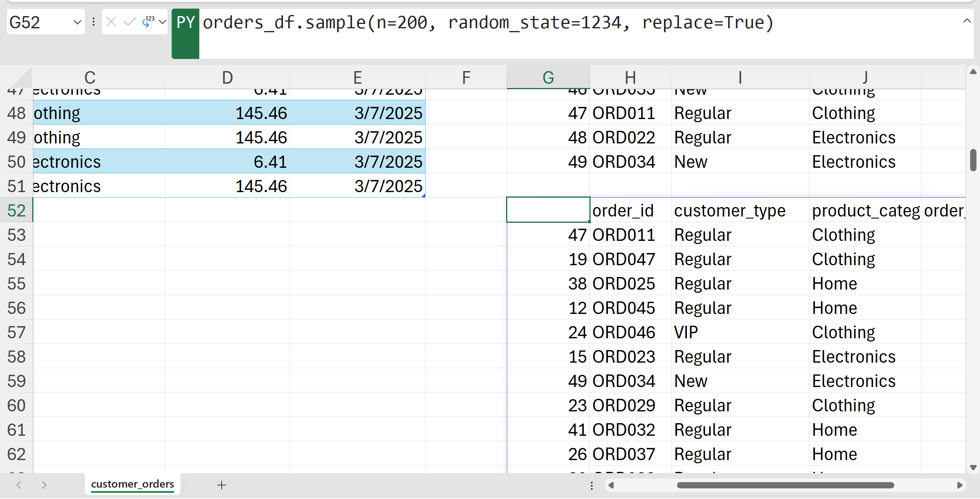980x499 pixels.
Task: Go to the next sheet using the right arrow
Action: point(44,485)
